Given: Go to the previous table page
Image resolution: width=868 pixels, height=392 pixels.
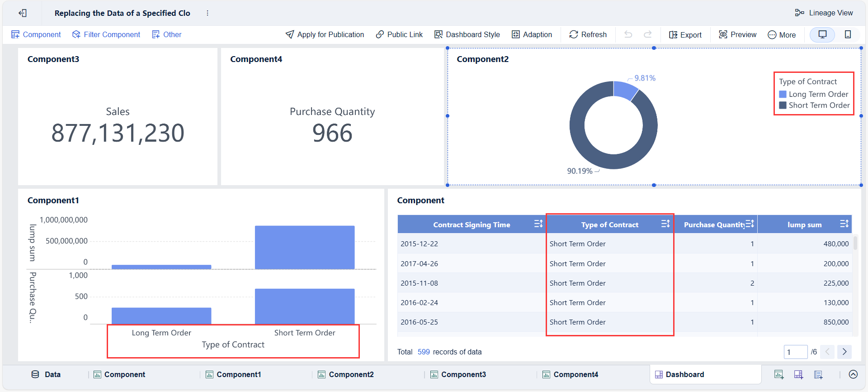Looking at the screenshot, I should [827, 352].
